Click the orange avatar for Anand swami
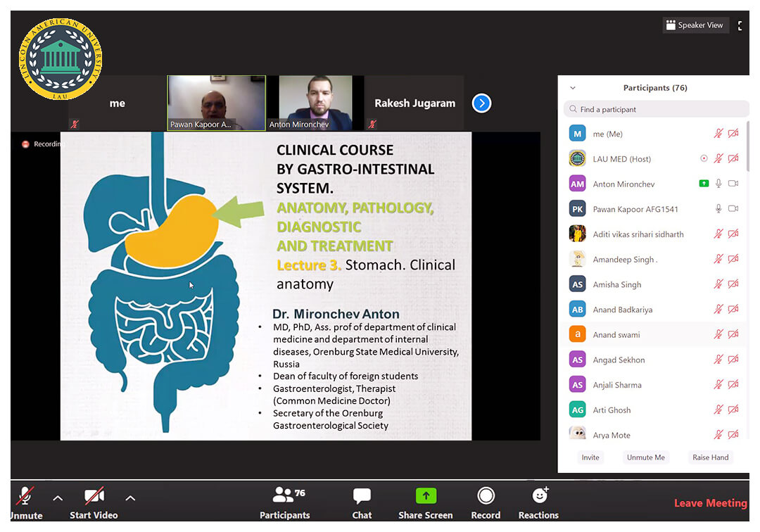Image resolution: width=760 pixels, height=532 pixels. tap(577, 334)
